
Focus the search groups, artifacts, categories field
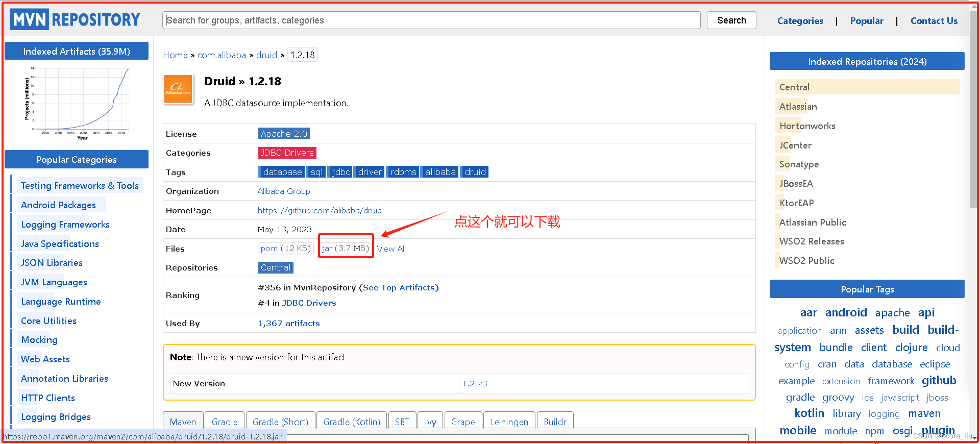tap(431, 20)
